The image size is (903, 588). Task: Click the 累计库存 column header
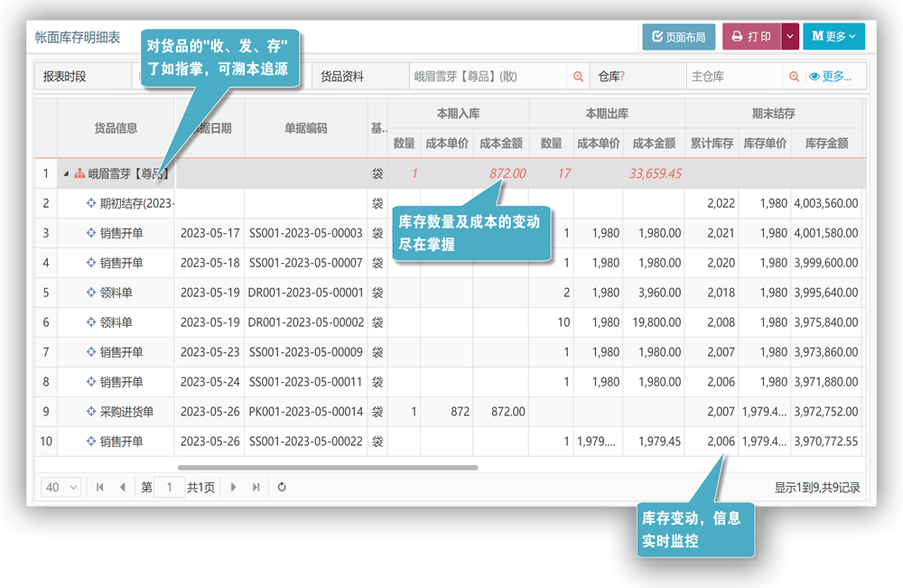tap(712, 144)
